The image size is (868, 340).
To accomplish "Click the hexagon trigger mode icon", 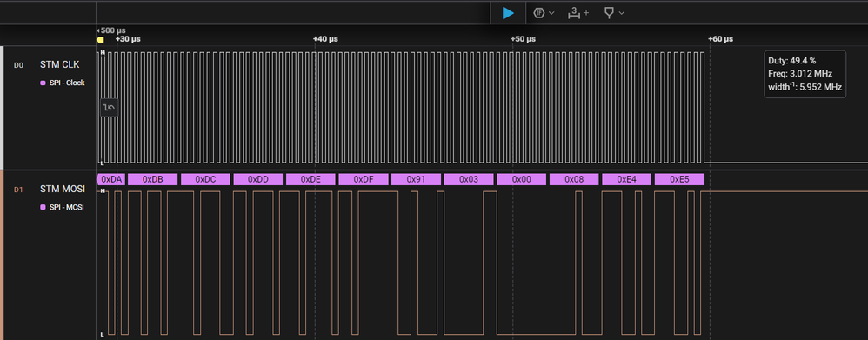I will 539,13.
